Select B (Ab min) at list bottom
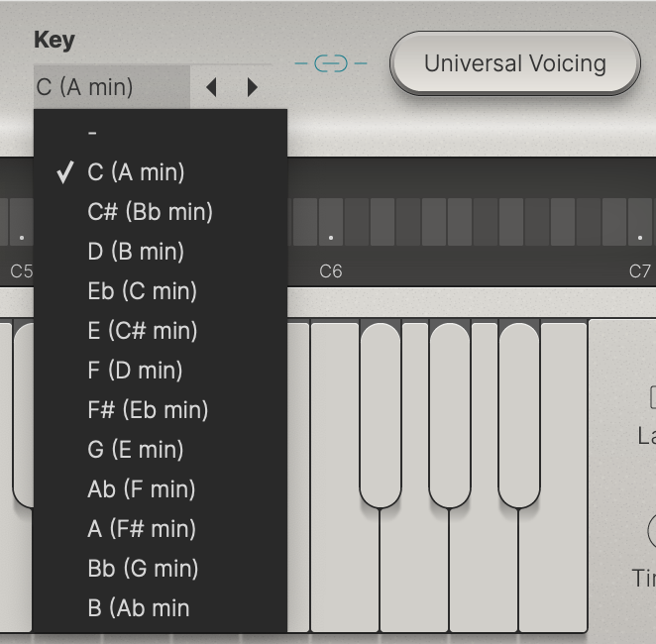Image resolution: width=656 pixels, height=644 pixels. (x=138, y=608)
